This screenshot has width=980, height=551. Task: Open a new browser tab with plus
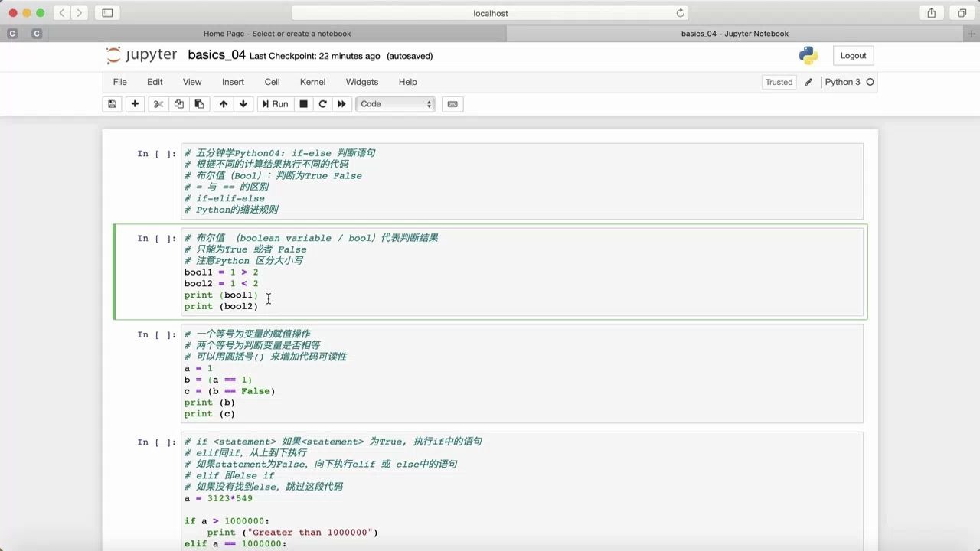972,34
